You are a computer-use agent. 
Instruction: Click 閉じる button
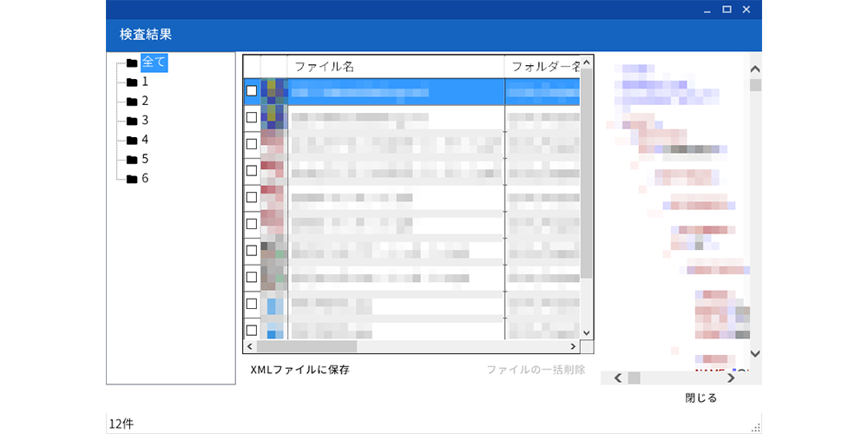click(700, 398)
